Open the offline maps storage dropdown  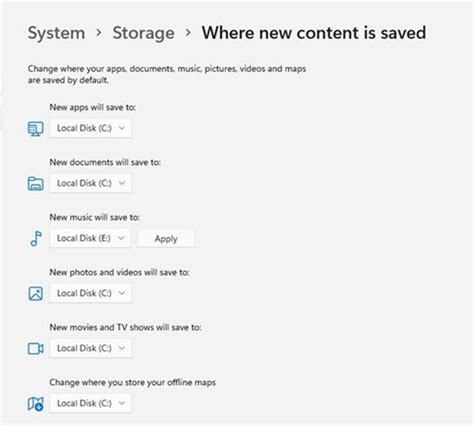point(91,403)
